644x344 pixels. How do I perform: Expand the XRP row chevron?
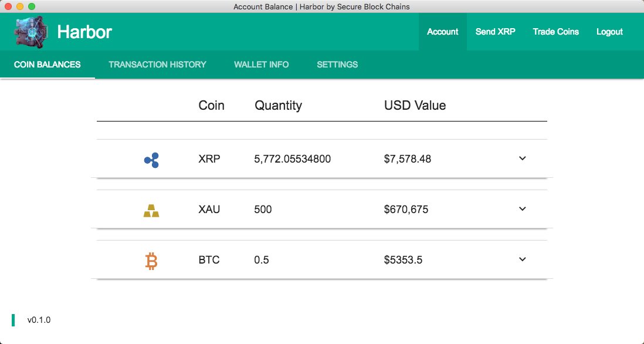pyautogui.click(x=523, y=158)
